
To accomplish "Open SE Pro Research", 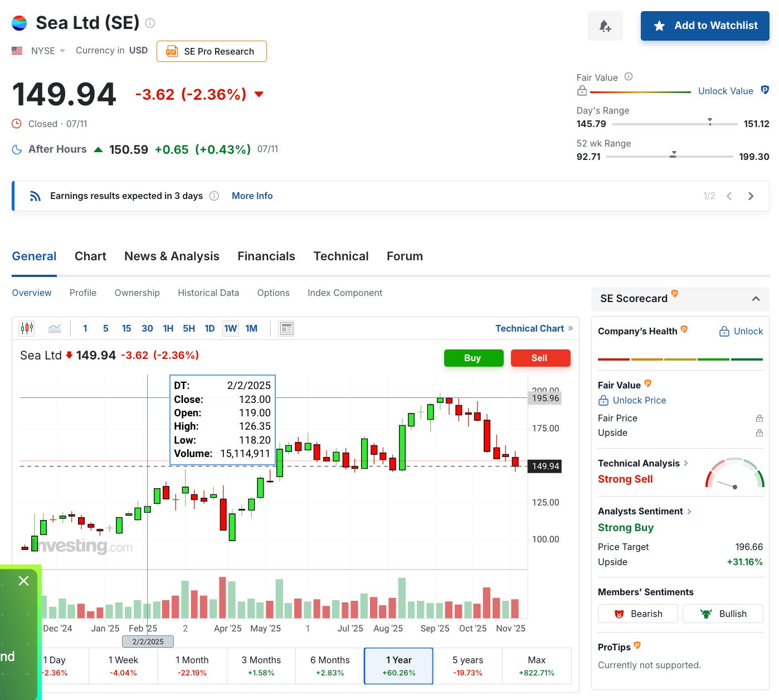I will coord(212,51).
